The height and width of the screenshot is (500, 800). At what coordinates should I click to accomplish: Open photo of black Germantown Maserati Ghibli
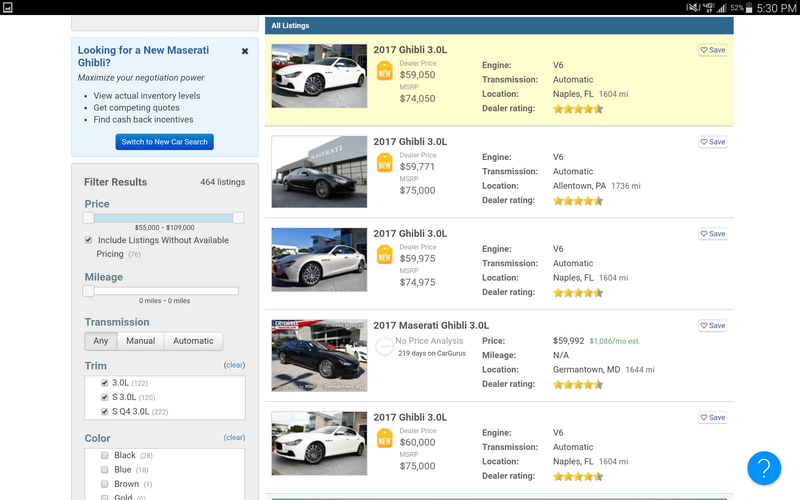tap(319, 355)
